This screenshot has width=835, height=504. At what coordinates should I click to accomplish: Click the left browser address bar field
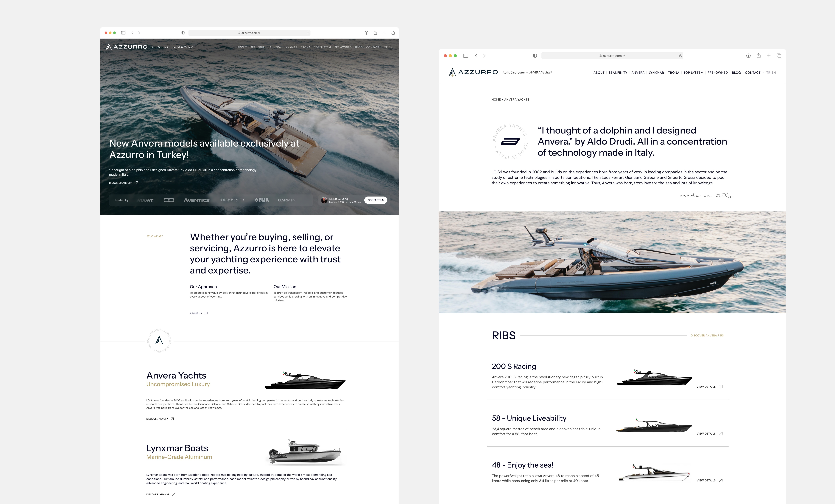249,33
